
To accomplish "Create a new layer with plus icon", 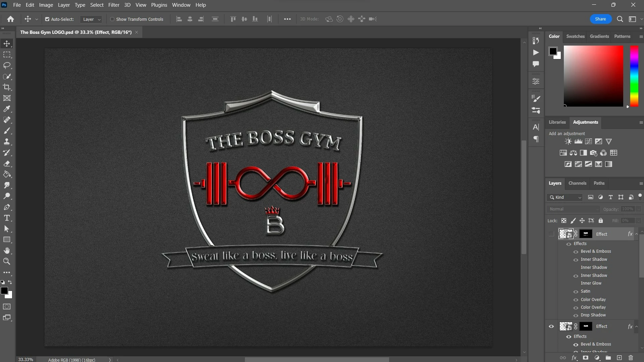I will pyautogui.click(x=619, y=358).
